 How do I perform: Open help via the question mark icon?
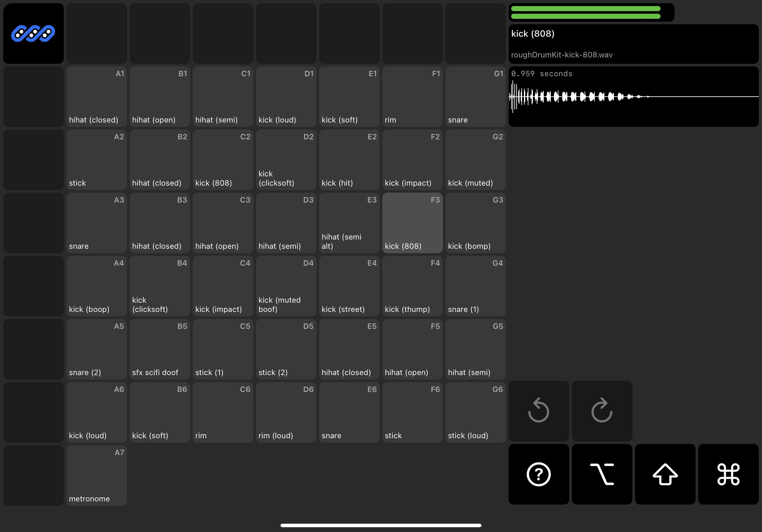[538, 474]
